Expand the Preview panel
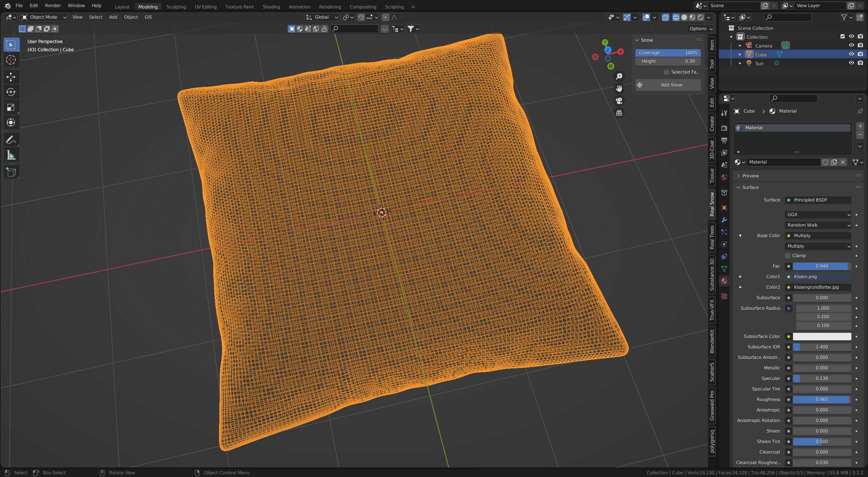The height and width of the screenshot is (477, 868). tap(750, 176)
